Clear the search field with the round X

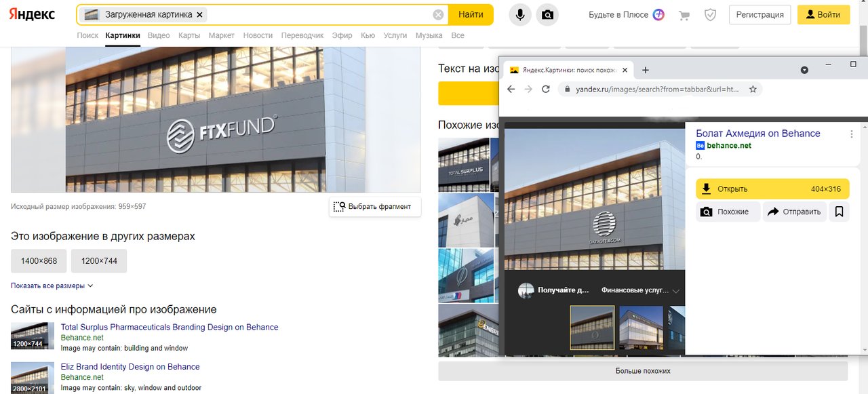(439, 15)
